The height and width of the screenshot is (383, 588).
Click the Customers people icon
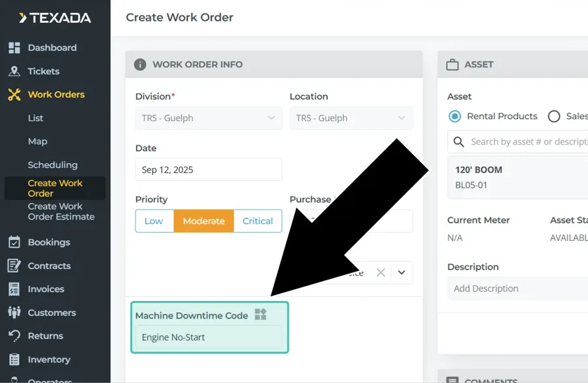point(14,313)
